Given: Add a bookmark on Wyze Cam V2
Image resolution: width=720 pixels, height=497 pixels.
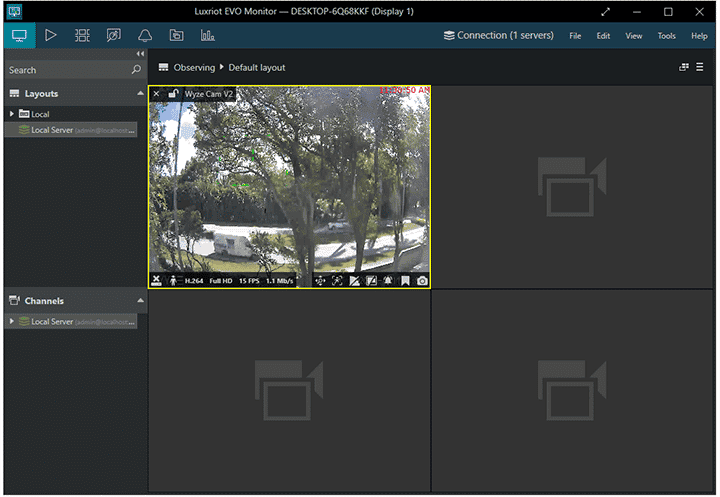Looking at the screenshot, I should [404, 281].
